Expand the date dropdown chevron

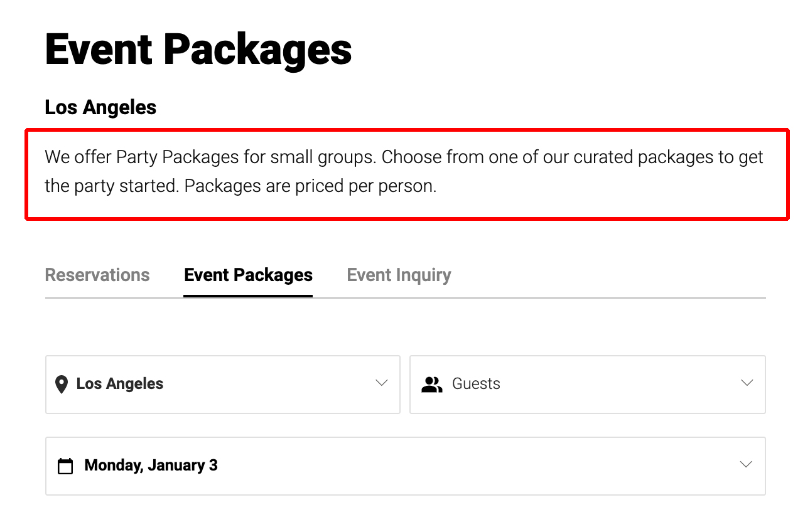point(746,465)
